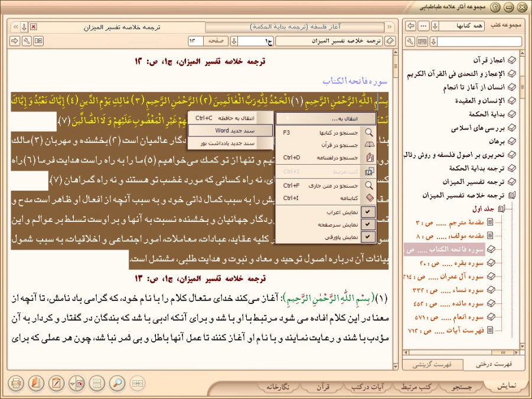
Task: Switch to the قرآن bottom tab
Action: click(x=322, y=387)
